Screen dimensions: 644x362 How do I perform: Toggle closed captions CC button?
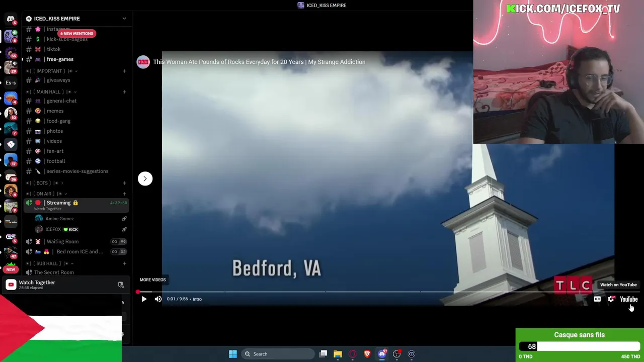pyautogui.click(x=597, y=299)
